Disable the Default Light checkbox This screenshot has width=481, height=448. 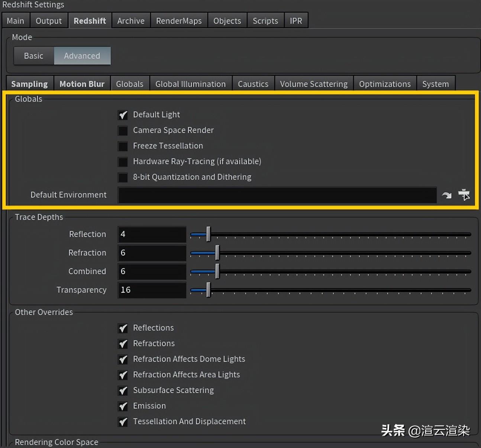coord(123,115)
